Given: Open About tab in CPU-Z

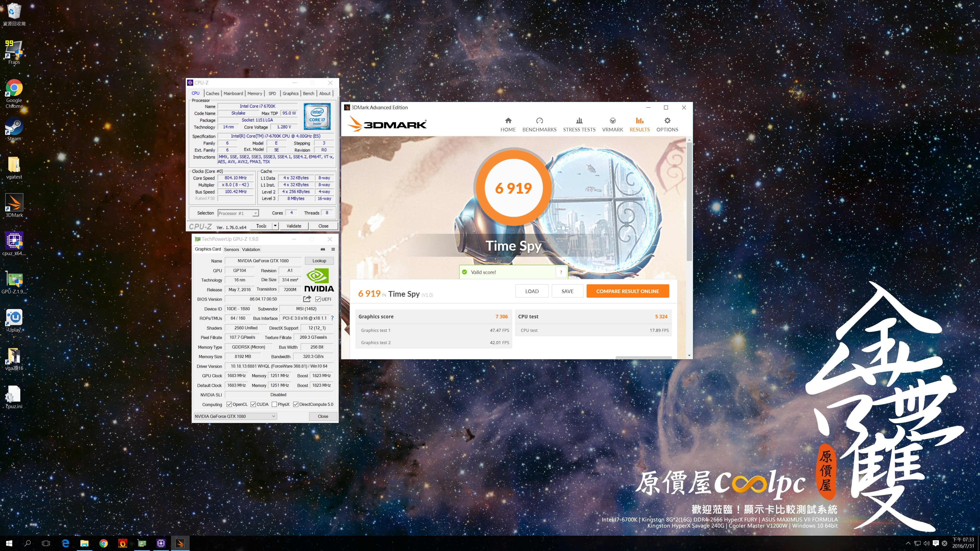Looking at the screenshot, I should [x=325, y=94].
